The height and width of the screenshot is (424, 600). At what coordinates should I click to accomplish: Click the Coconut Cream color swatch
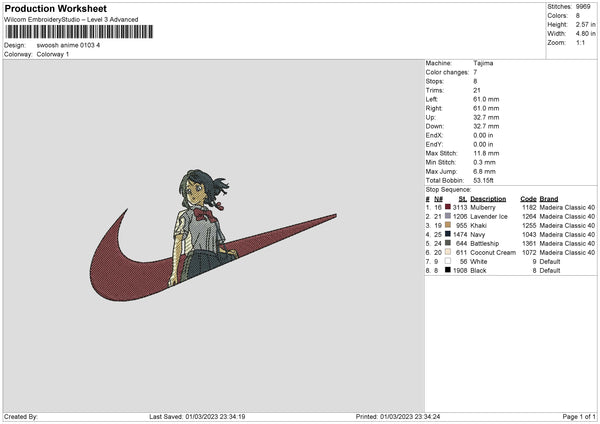pos(448,252)
